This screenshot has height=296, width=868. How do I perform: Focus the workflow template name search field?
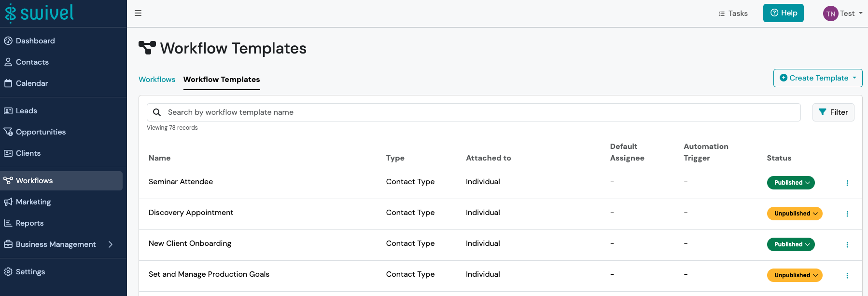click(x=474, y=112)
